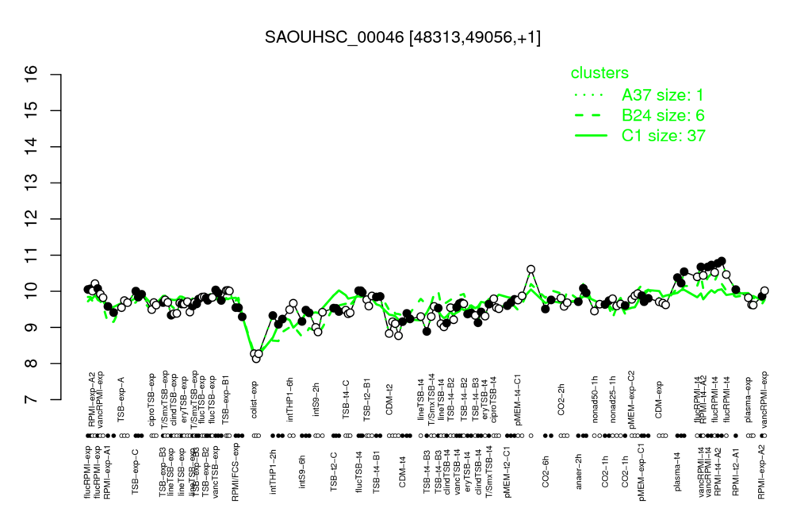Click the green clusters legend heading
This screenshot has width=812, height=508.
(x=599, y=72)
